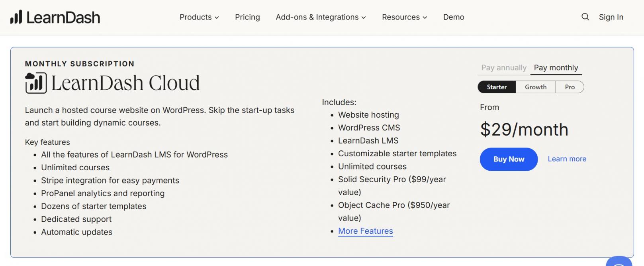Click the LearnDash Cloud heading
This screenshot has height=266, width=644.
coord(125,83)
